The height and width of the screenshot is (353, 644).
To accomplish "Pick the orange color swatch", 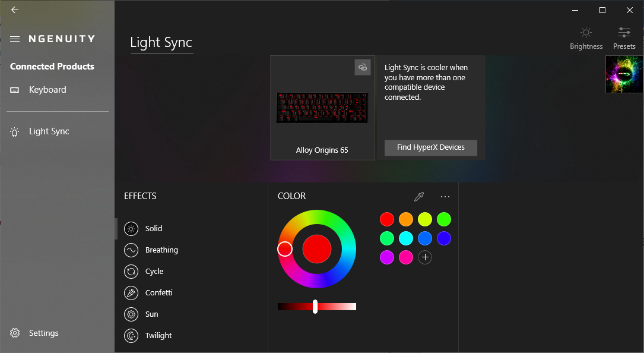I will pos(406,219).
